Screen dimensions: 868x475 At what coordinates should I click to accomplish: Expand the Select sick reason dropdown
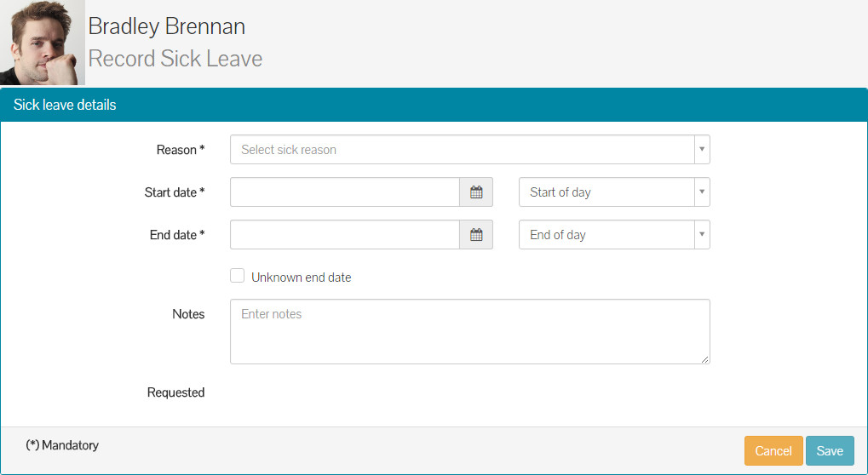469,150
